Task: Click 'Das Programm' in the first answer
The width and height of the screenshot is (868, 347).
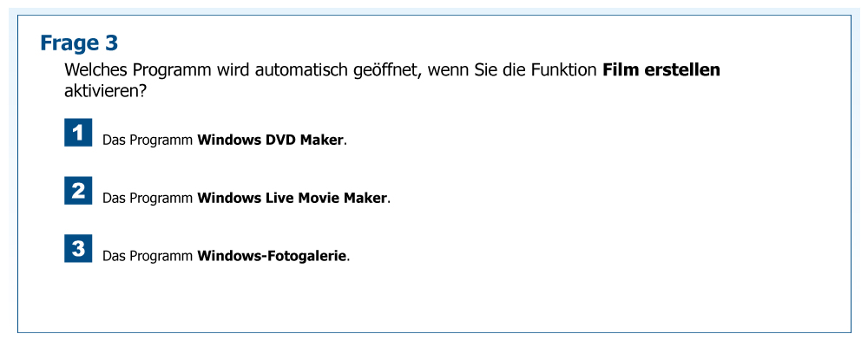Action: 148,140
